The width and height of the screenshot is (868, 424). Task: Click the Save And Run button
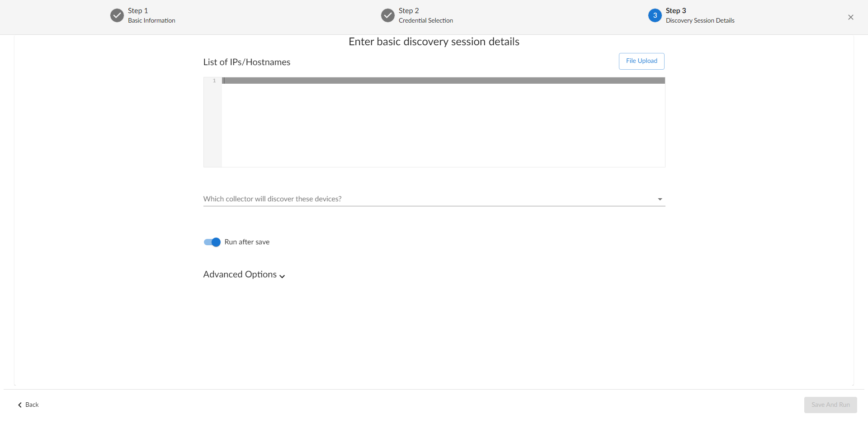point(830,405)
